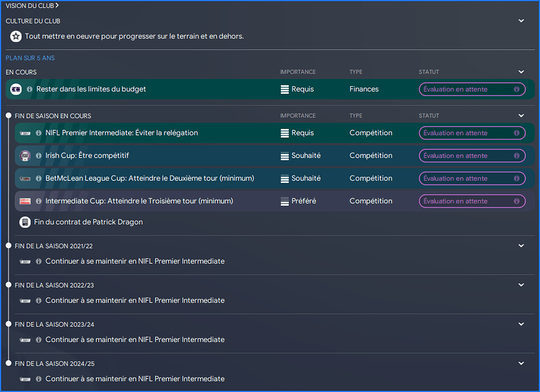Image resolution: width=540 pixels, height=392 pixels.
Task: Open status info icon on budget row
Action: coord(516,89)
